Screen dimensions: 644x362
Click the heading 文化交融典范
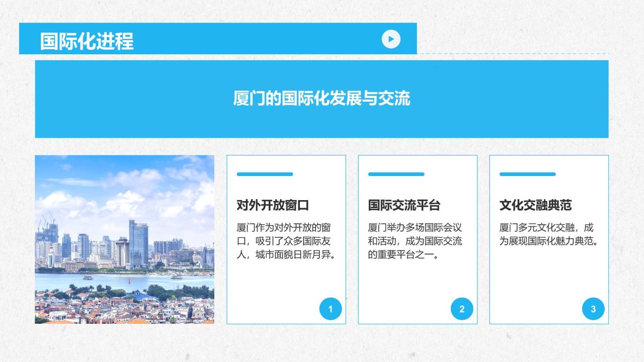[535, 205]
